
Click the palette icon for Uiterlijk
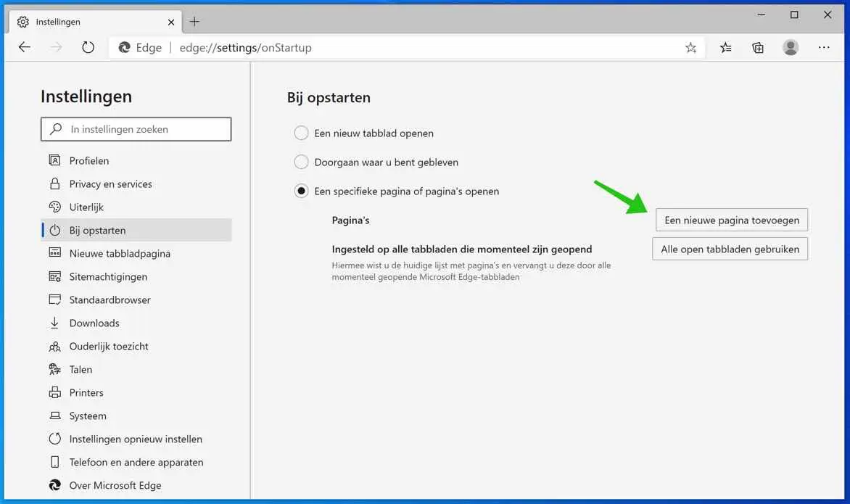pos(54,207)
